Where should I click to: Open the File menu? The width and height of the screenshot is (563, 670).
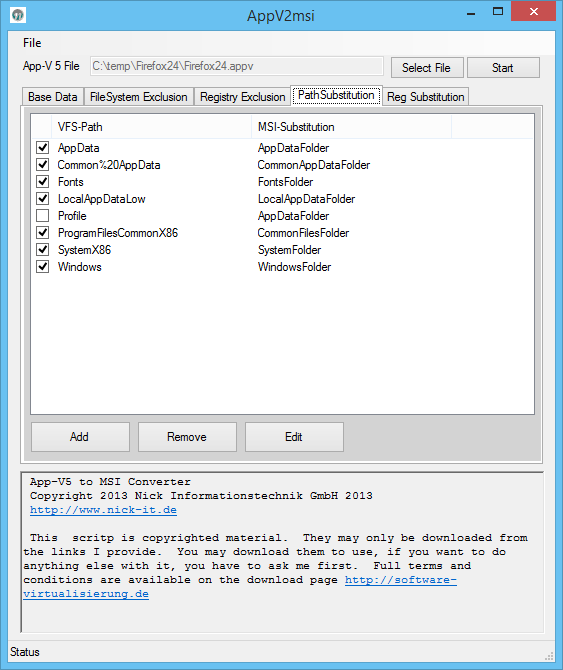pos(32,43)
